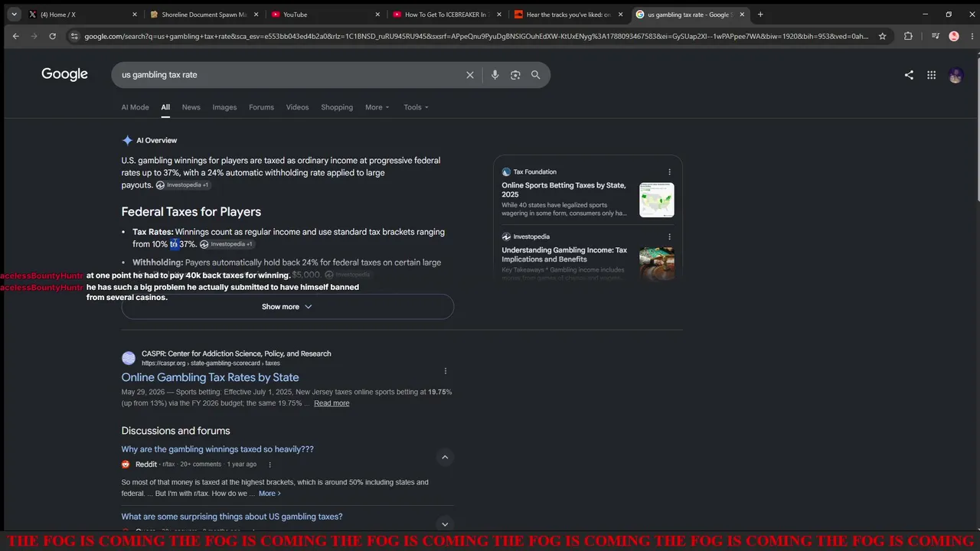Click the browser address bar URL
Image resolution: width=980 pixels, height=551 pixels.
[x=476, y=36]
